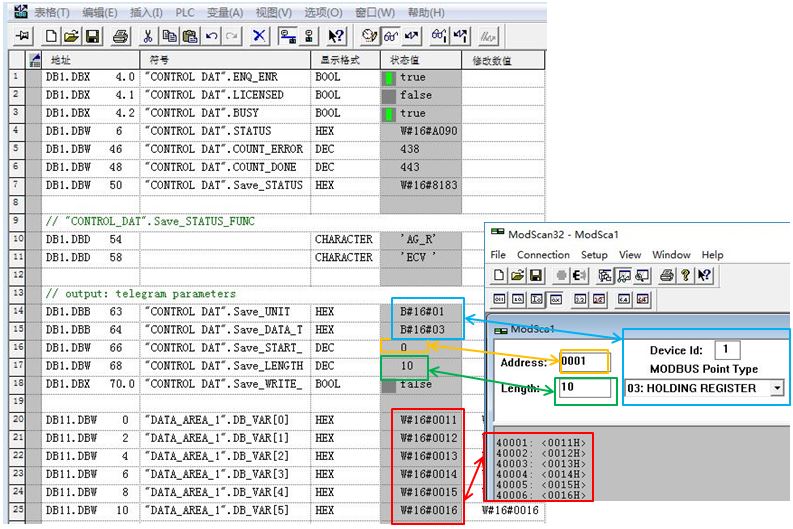The width and height of the screenshot is (793, 529).
Task: Click the 符号 column header
Action: tap(225, 60)
